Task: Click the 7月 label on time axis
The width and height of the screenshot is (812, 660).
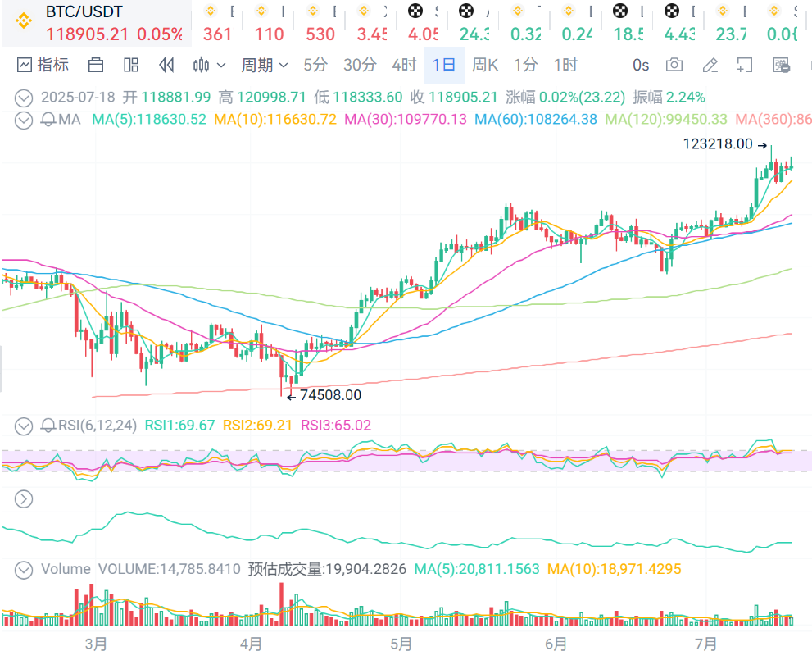Action: (x=705, y=644)
